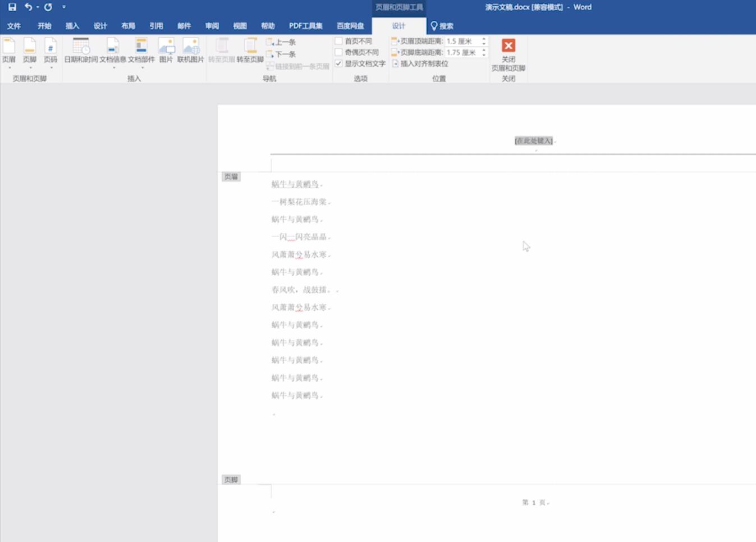Switch to 插入 tab

coord(72,26)
